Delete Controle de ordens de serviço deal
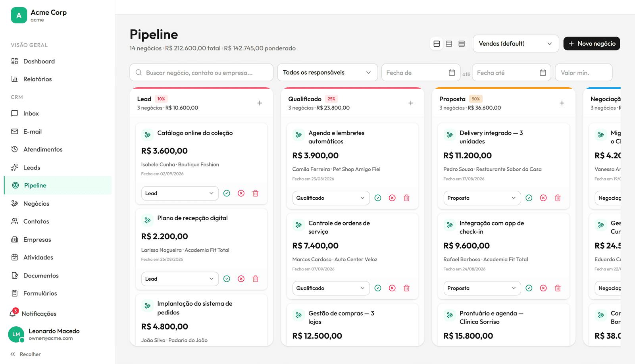Screen dimensions: 635x364 407,288
